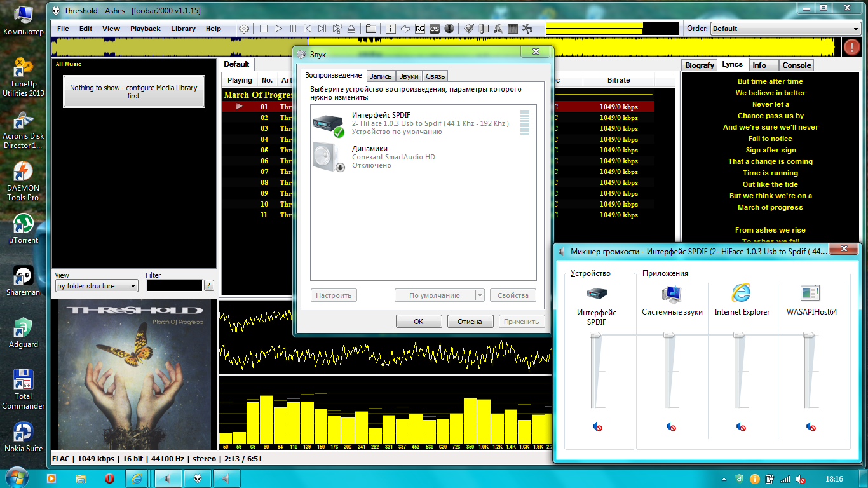
Task: Open files with the folder icon
Action: (x=371, y=29)
